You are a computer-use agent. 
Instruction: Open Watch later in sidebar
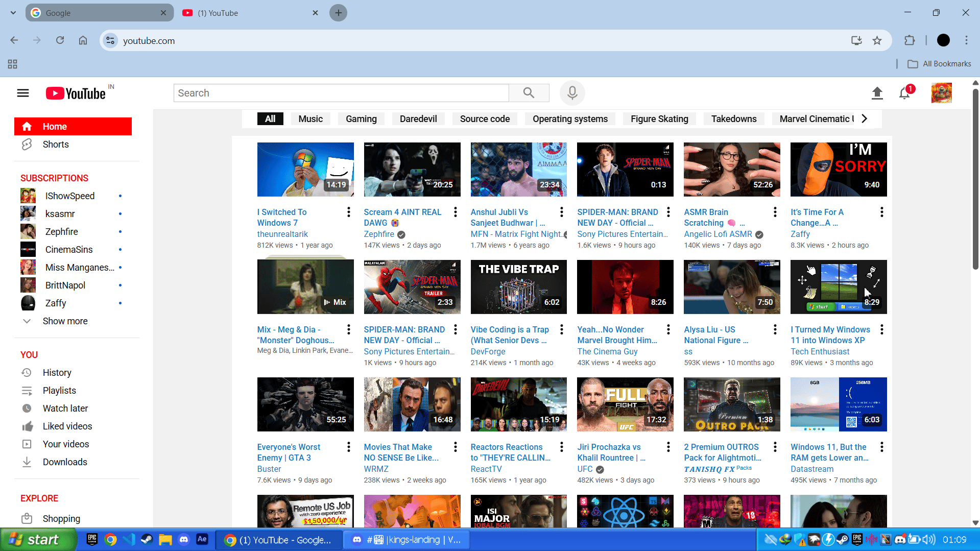click(x=65, y=409)
